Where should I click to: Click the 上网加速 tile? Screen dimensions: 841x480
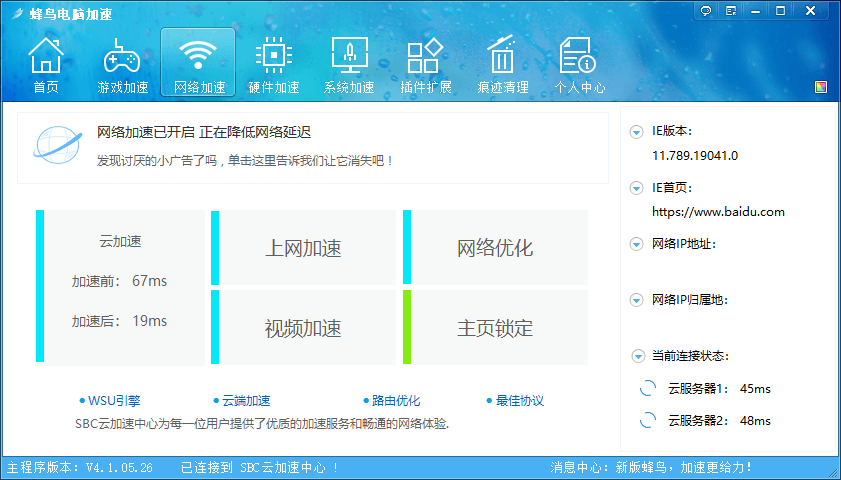click(303, 248)
